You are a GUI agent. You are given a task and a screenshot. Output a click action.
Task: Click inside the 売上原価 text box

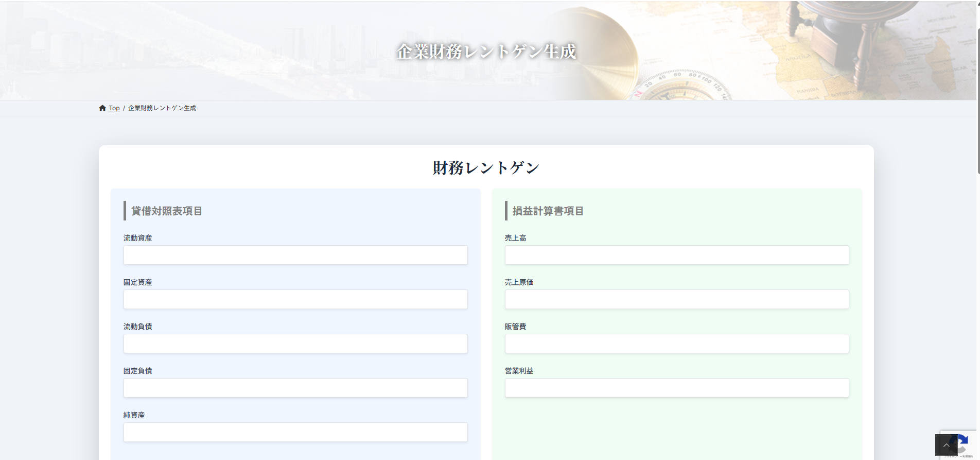pyautogui.click(x=676, y=299)
